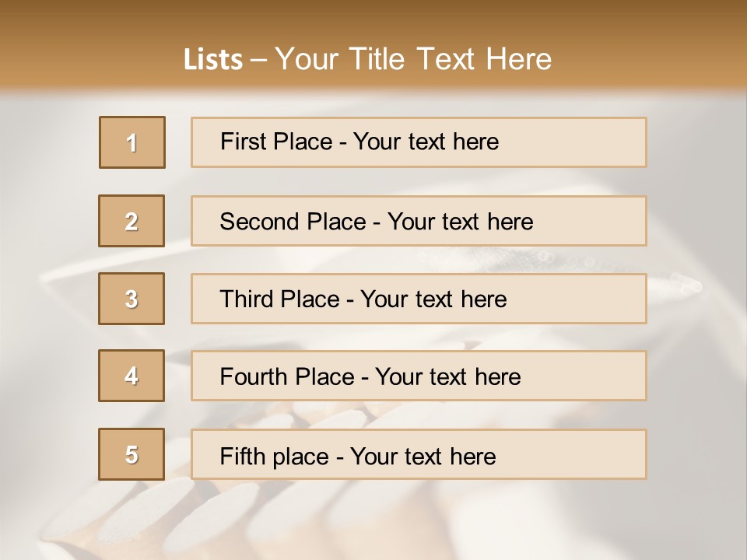Select the number 1 box
The width and height of the screenshot is (747, 560).
(132, 142)
